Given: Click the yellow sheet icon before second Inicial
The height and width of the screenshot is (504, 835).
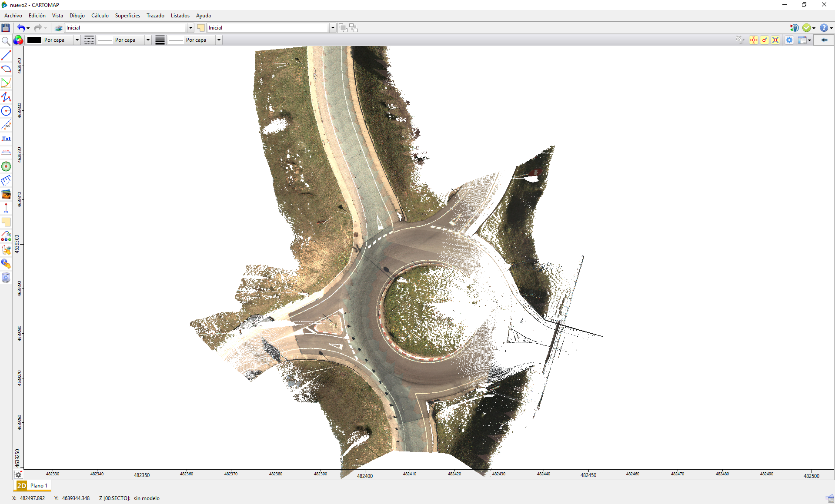Looking at the screenshot, I should pos(201,28).
